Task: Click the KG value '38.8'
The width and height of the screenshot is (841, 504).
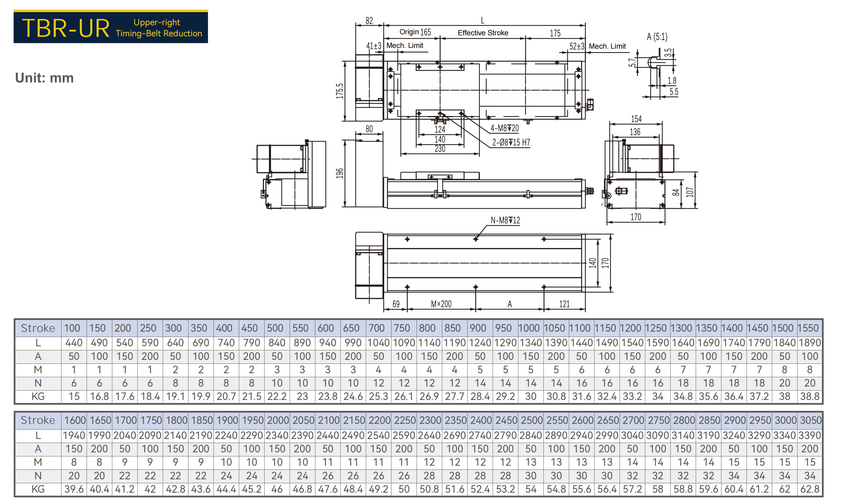Action: 810,396
